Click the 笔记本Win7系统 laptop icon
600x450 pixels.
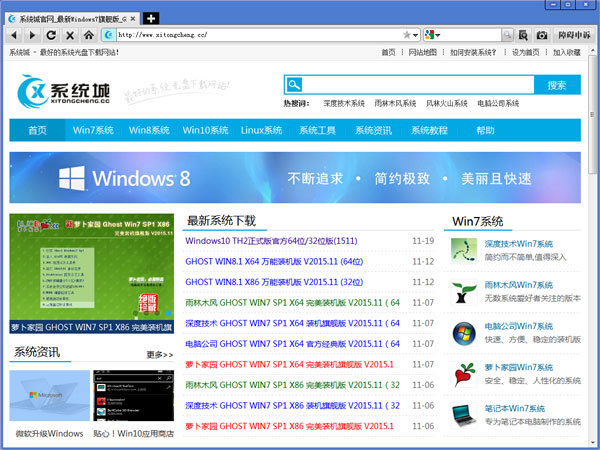(464, 416)
